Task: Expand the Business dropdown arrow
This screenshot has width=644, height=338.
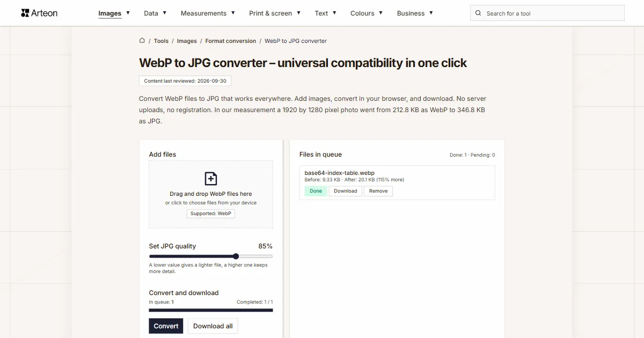Action: point(431,13)
